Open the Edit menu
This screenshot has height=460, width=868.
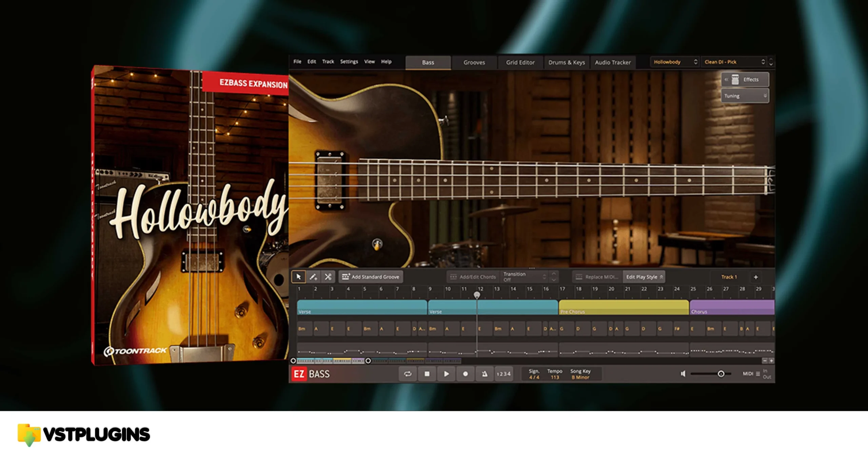tap(312, 61)
